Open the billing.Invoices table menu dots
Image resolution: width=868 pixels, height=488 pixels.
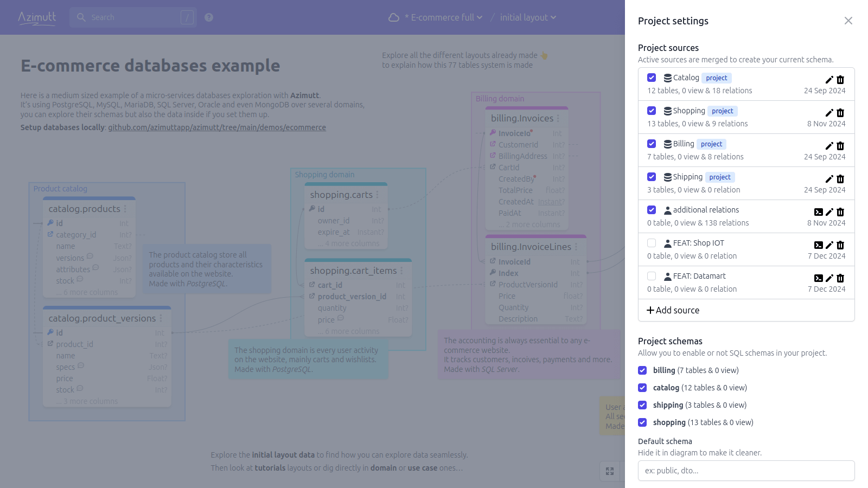pyautogui.click(x=558, y=118)
